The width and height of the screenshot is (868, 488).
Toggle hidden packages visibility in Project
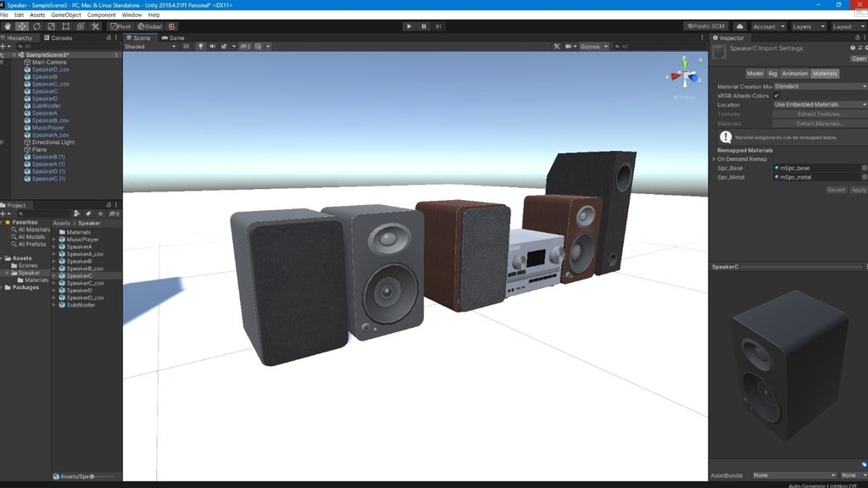point(114,213)
